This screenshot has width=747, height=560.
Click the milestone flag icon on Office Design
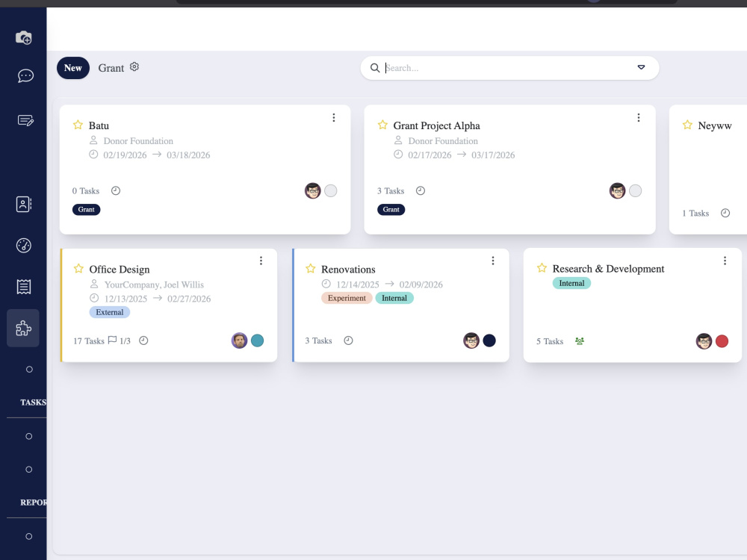click(x=113, y=340)
